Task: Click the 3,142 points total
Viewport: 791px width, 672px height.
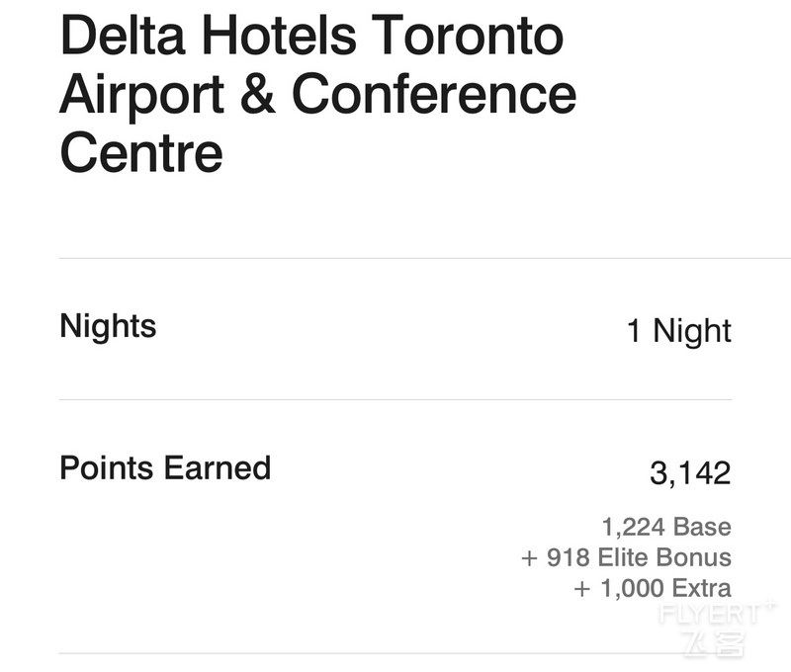Action: click(x=690, y=473)
